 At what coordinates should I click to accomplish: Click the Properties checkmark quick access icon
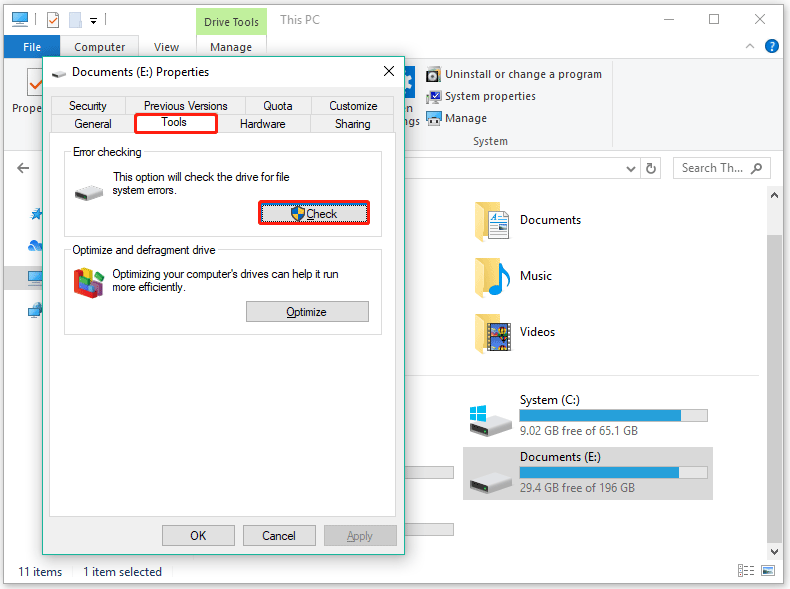[x=53, y=20]
